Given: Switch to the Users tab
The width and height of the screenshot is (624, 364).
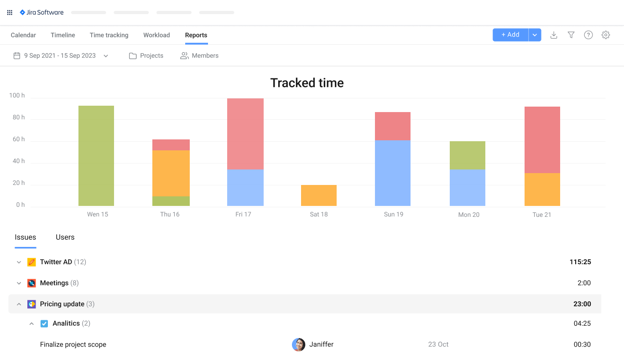Looking at the screenshot, I should point(65,237).
